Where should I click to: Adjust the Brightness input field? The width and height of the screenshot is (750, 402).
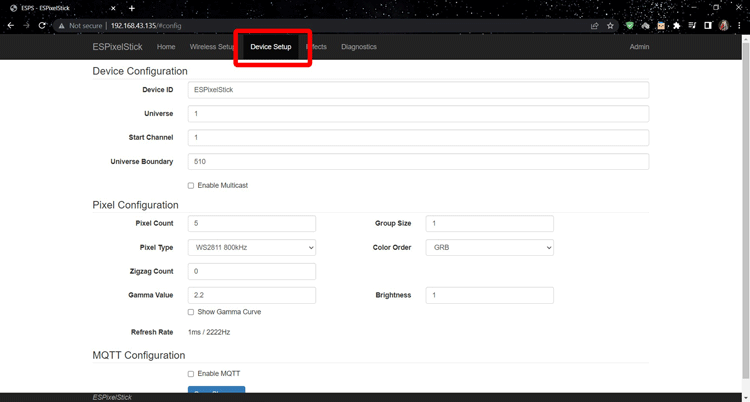coord(490,295)
